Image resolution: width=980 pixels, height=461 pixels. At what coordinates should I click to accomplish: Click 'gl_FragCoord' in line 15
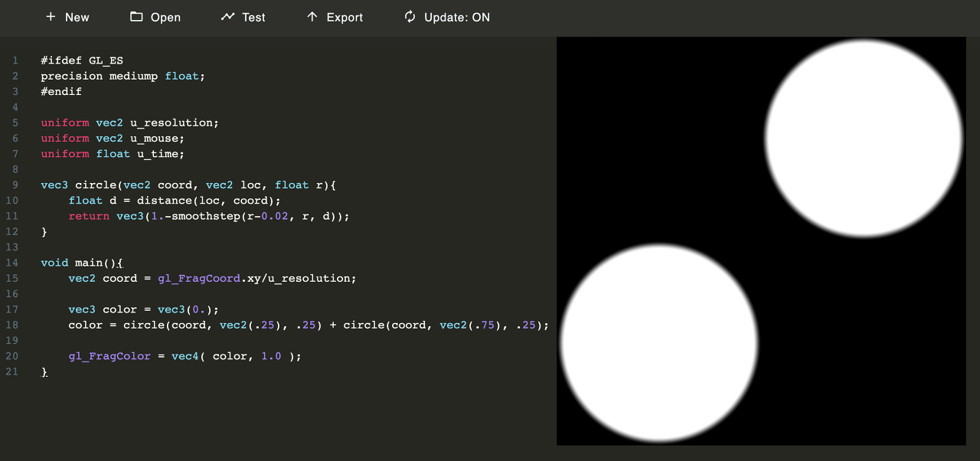(x=199, y=278)
